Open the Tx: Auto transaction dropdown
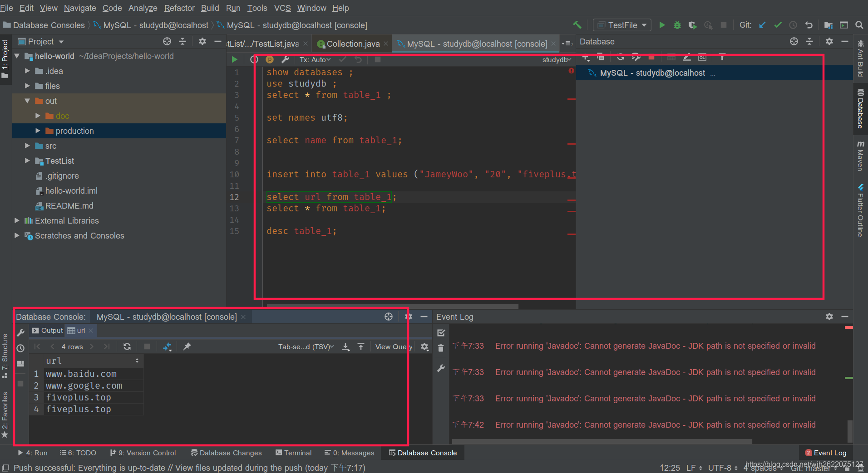This screenshot has width=868, height=473. (x=315, y=59)
